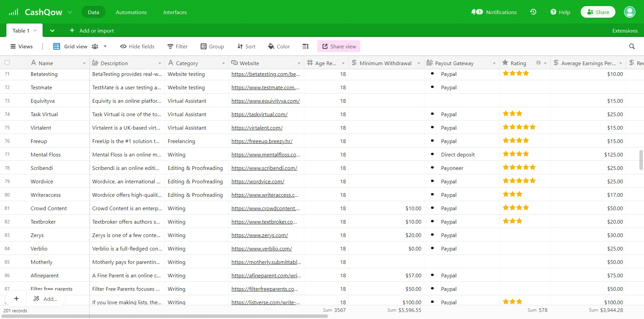Image resolution: width=644 pixels, height=319 pixels.
Task: Set the Mental Floss row star rating
Action: 516,154
